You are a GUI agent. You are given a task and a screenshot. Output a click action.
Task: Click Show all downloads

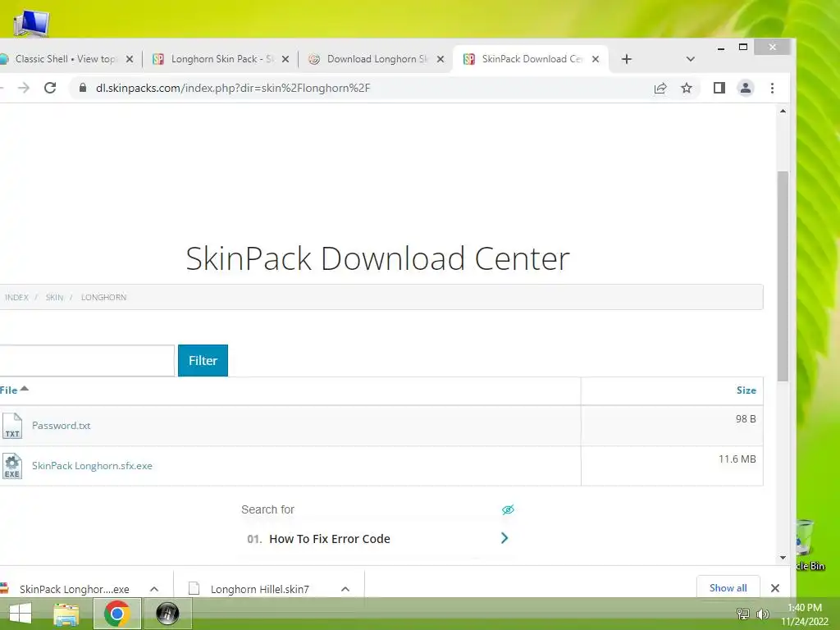728,587
